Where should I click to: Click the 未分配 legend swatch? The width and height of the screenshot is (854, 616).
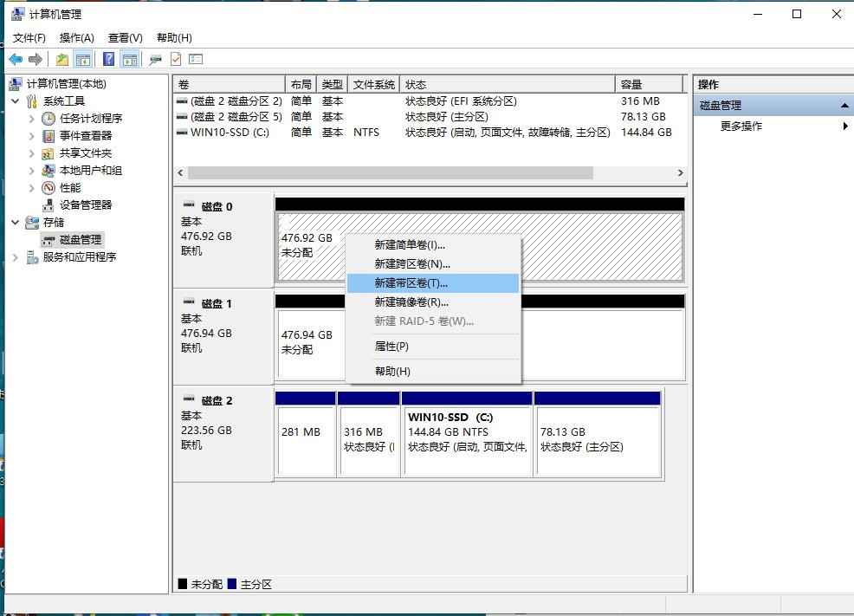click(x=182, y=584)
